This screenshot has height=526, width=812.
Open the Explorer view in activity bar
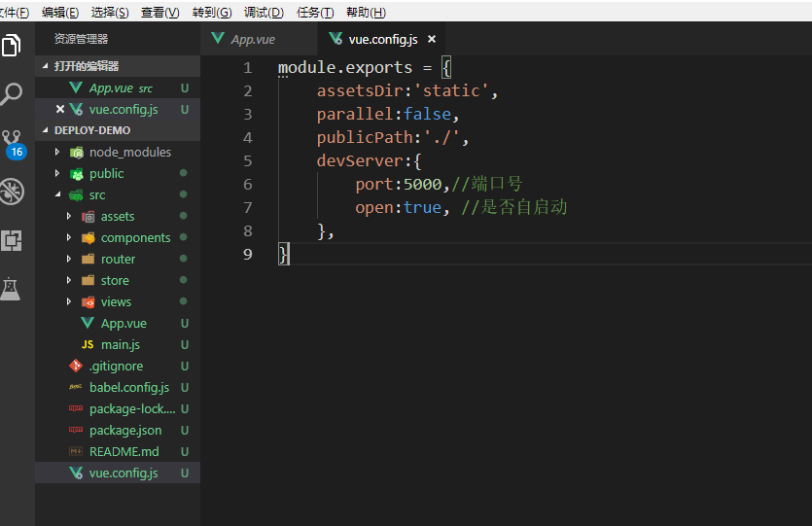tap(11, 46)
